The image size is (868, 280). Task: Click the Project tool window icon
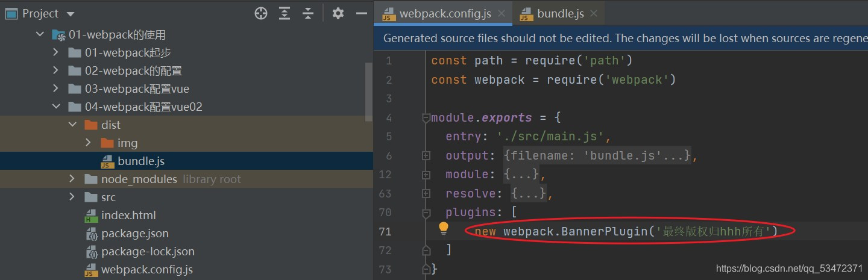coord(11,13)
